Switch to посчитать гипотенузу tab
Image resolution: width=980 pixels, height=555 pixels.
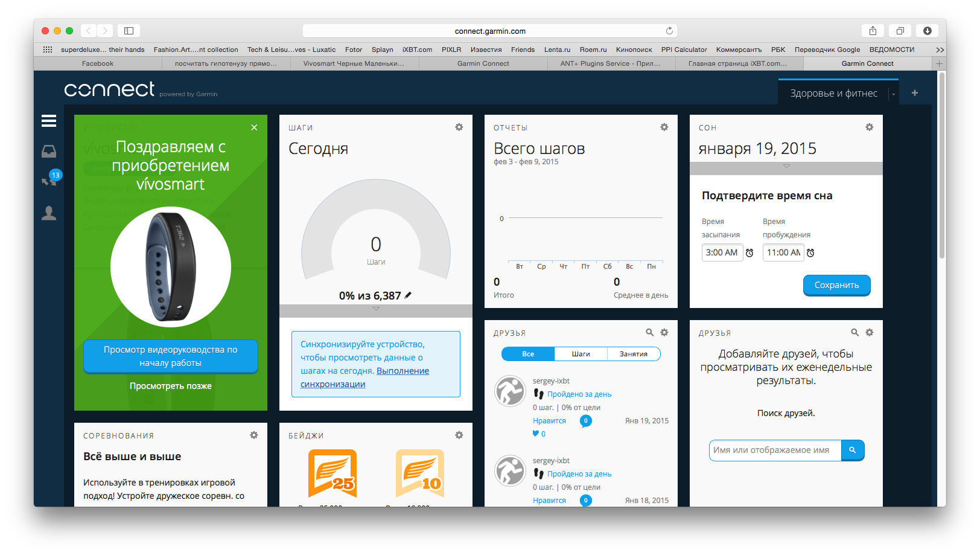tap(226, 63)
